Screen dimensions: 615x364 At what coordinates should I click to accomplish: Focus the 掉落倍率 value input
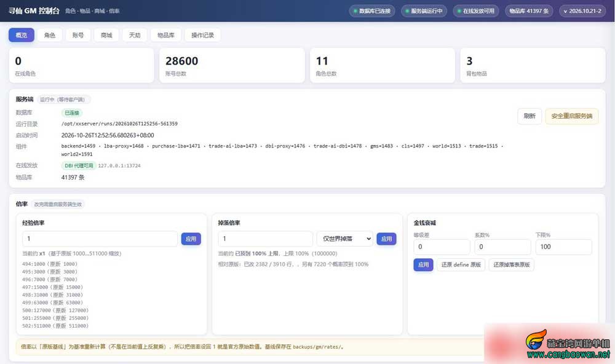pyautogui.click(x=266, y=239)
